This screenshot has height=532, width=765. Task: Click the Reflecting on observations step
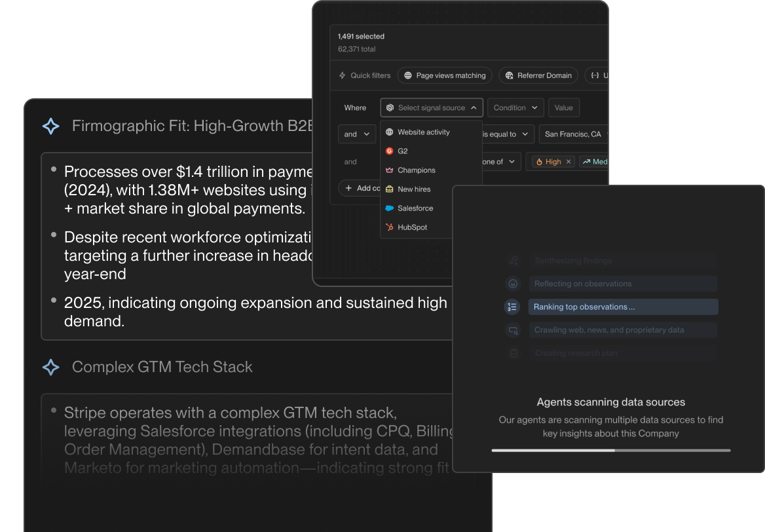[x=623, y=284]
